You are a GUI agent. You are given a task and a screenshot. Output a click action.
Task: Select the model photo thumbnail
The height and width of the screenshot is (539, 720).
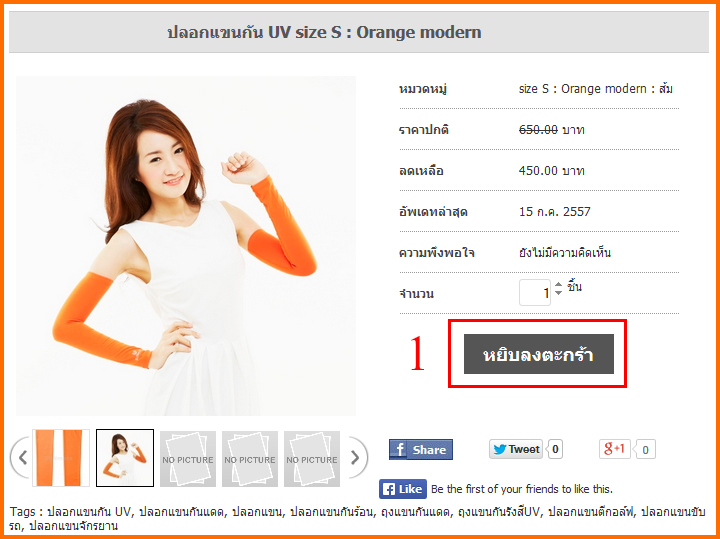coord(125,458)
